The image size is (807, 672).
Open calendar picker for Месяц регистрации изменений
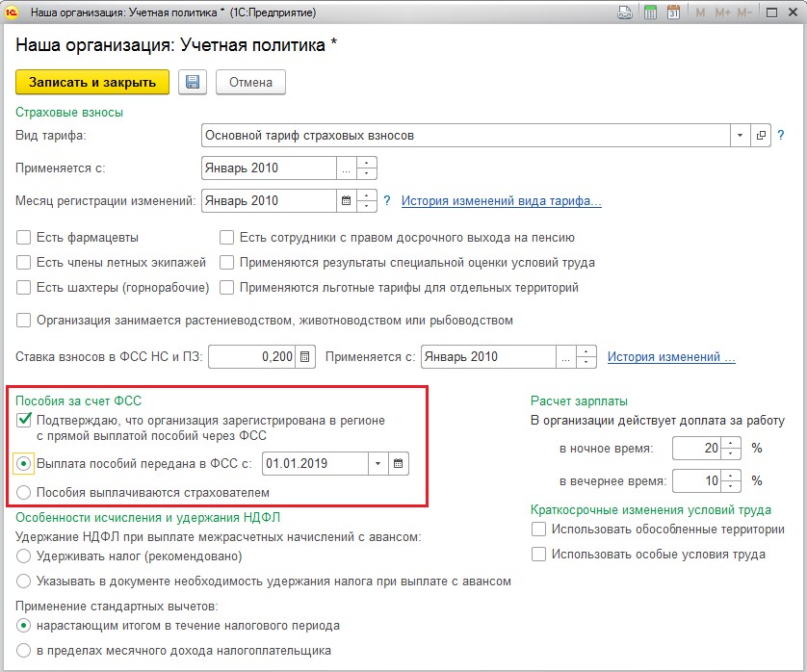coord(346,201)
